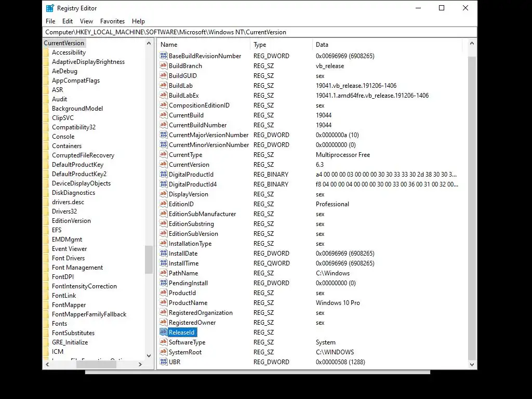The image size is (532, 399).
Task: Click the PathName string icon
Action: tap(164, 273)
